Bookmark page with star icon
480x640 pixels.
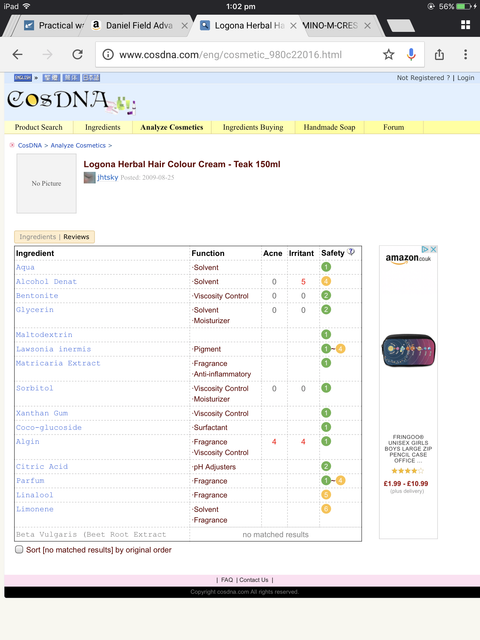(x=389, y=54)
